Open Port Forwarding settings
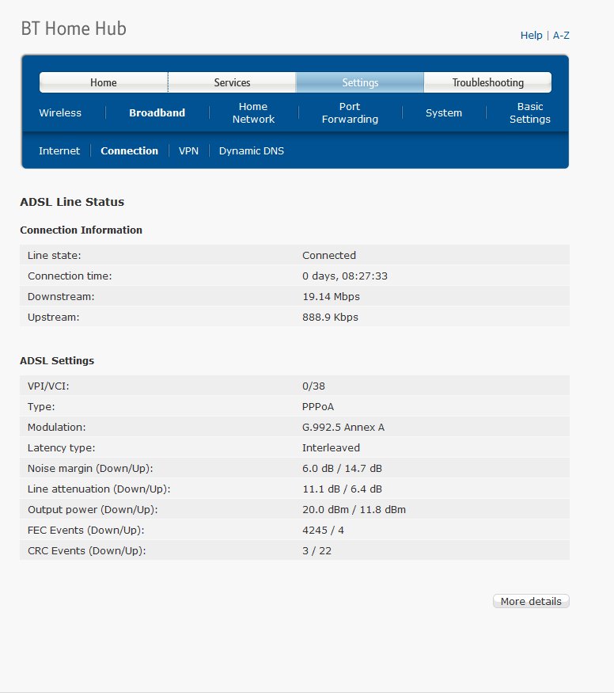614x700 pixels. point(350,113)
